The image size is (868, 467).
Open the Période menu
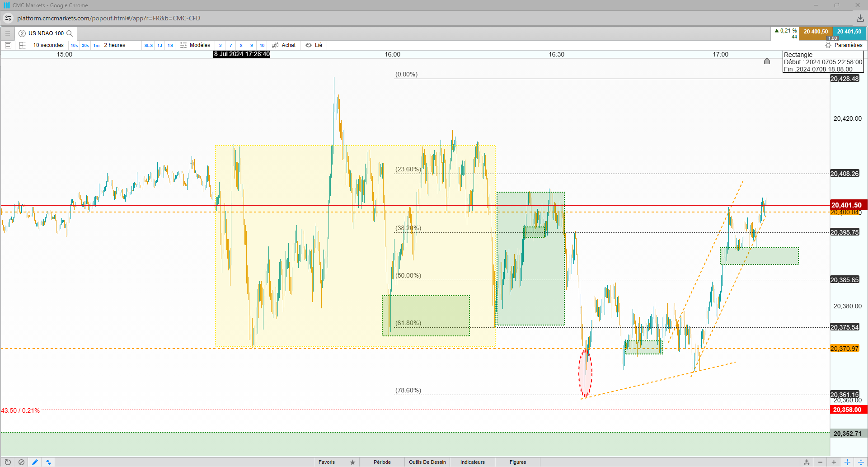[382, 462]
